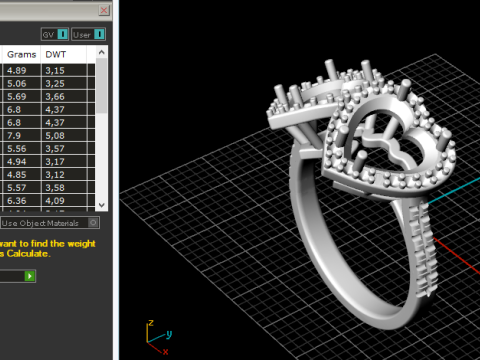Select the 3,12 DWT cell
480x360 pixels.
tap(64, 174)
